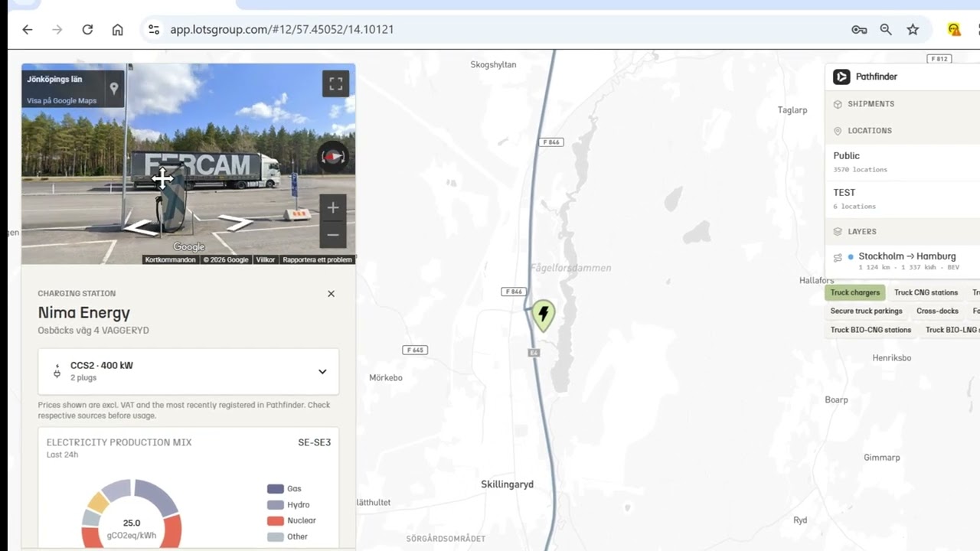
Task: Go back using the browser back arrow
Action: pyautogui.click(x=28, y=30)
